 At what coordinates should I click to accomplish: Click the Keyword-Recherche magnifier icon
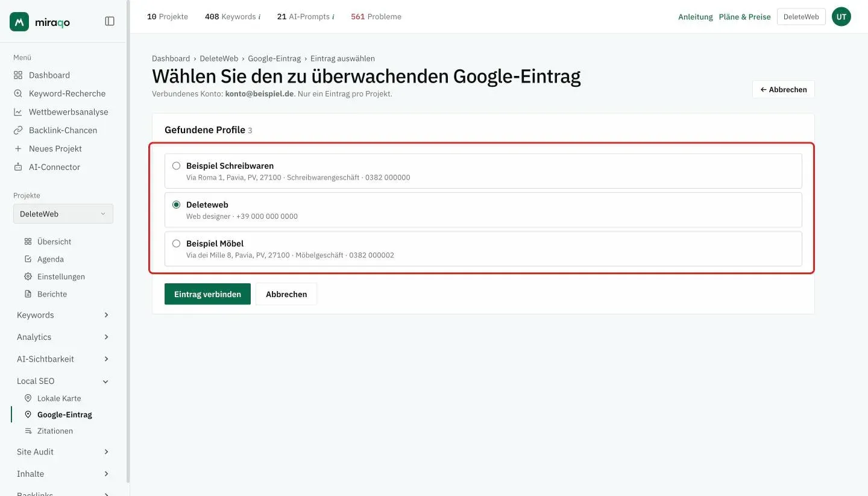pos(18,93)
